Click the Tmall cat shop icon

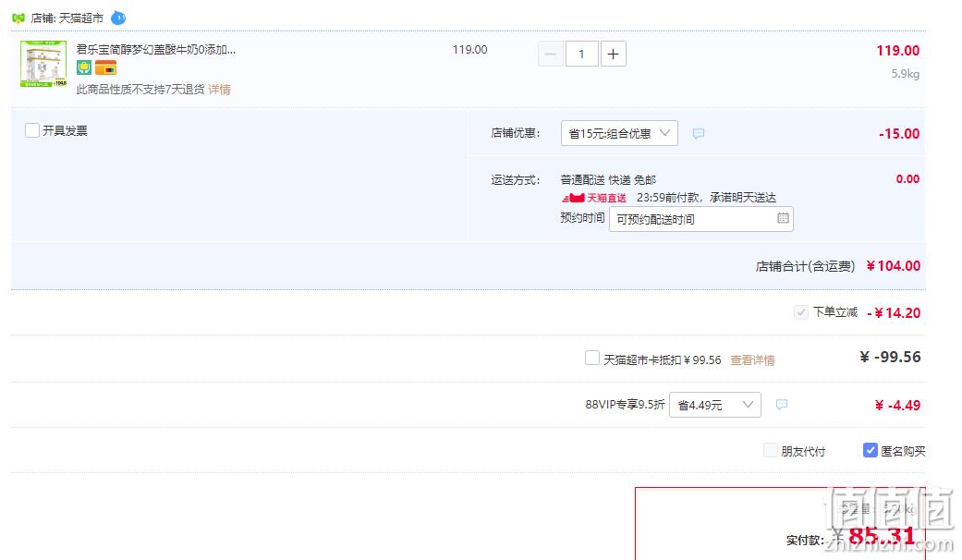(x=18, y=18)
